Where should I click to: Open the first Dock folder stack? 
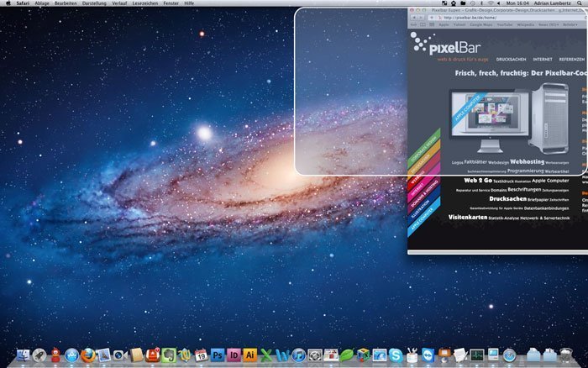[533, 355]
